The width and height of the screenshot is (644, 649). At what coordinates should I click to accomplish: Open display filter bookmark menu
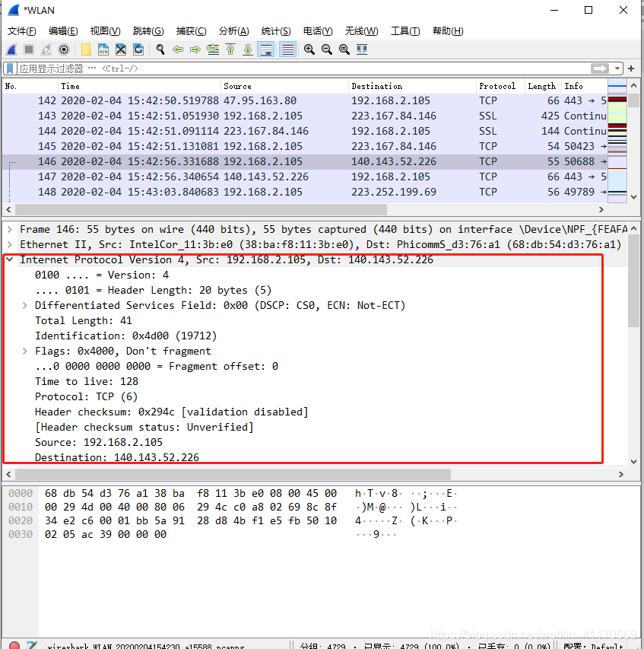click(x=10, y=68)
